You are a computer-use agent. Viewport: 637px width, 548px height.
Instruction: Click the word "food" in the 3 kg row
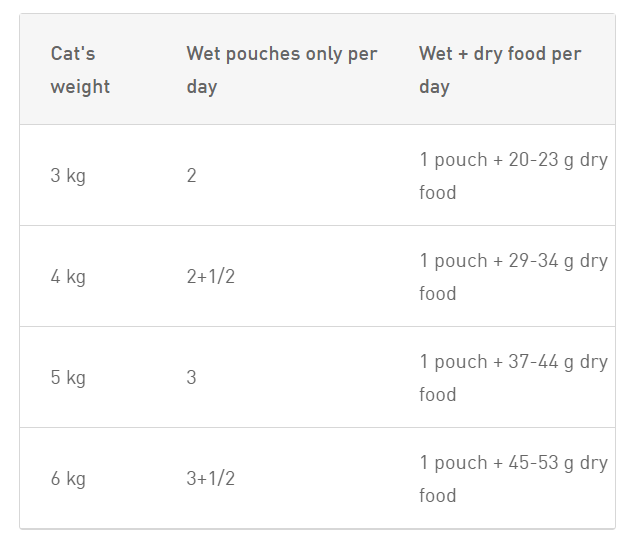tap(438, 193)
